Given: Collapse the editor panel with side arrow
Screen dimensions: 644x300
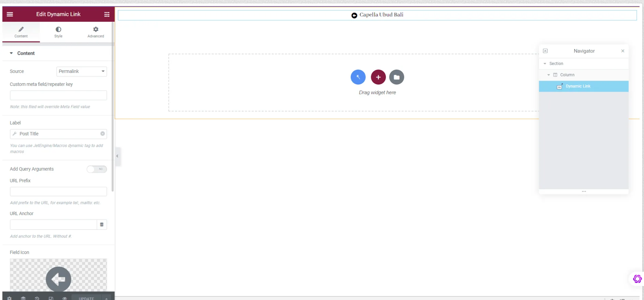Looking at the screenshot, I should [117, 156].
